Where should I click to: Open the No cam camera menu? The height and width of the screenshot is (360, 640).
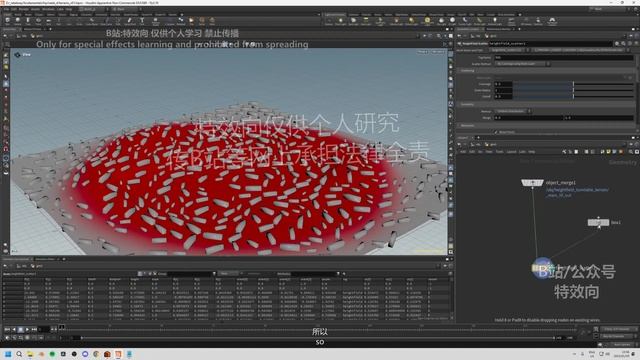tap(438, 52)
